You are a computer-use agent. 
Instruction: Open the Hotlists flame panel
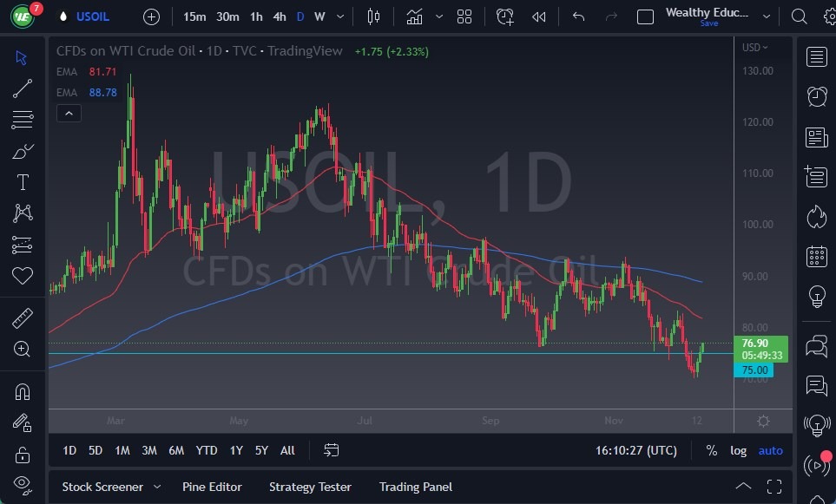[816, 217]
